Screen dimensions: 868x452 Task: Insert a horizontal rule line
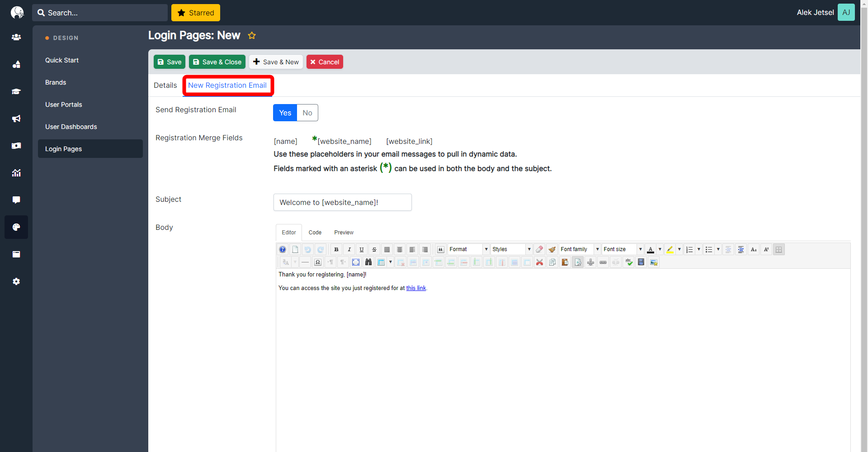(x=305, y=262)
